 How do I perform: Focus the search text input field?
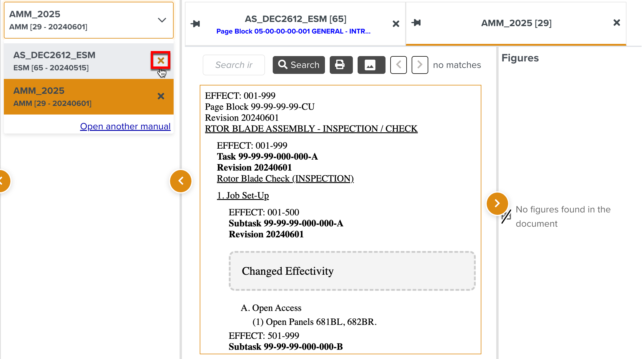(x=234, y=65)
